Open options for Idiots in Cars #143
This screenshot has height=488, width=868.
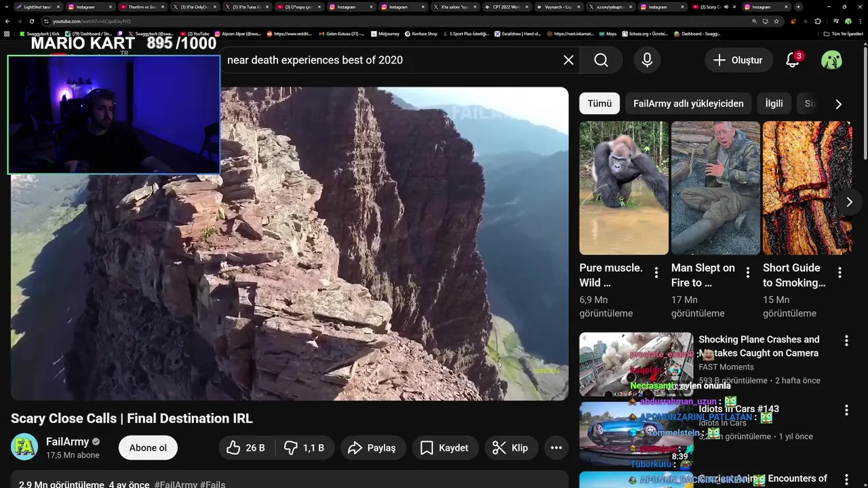coord(846,410)
